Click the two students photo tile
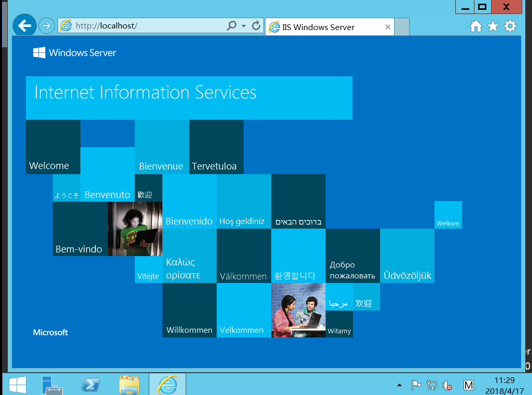 pyautogui.click(x=299, y=310)
